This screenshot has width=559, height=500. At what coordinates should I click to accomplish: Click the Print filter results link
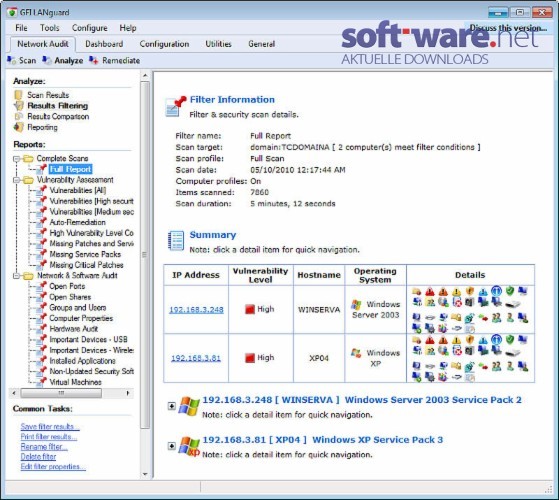tap(48, 437)
